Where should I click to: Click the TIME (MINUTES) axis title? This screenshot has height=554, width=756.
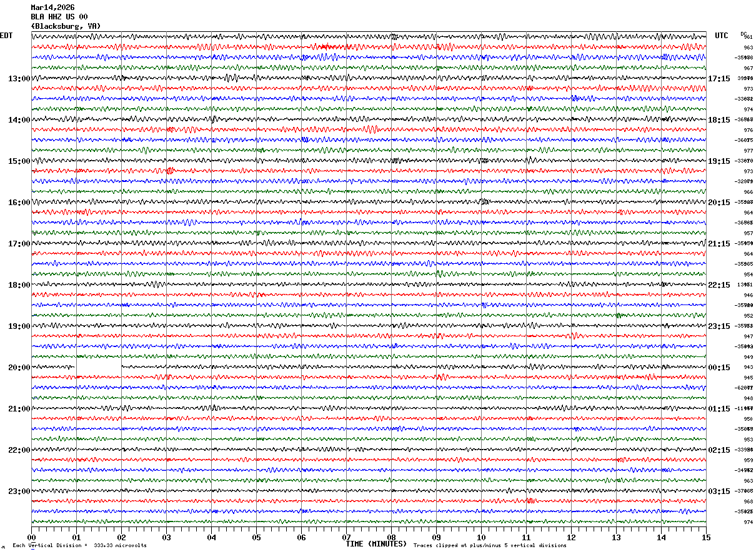376,544
